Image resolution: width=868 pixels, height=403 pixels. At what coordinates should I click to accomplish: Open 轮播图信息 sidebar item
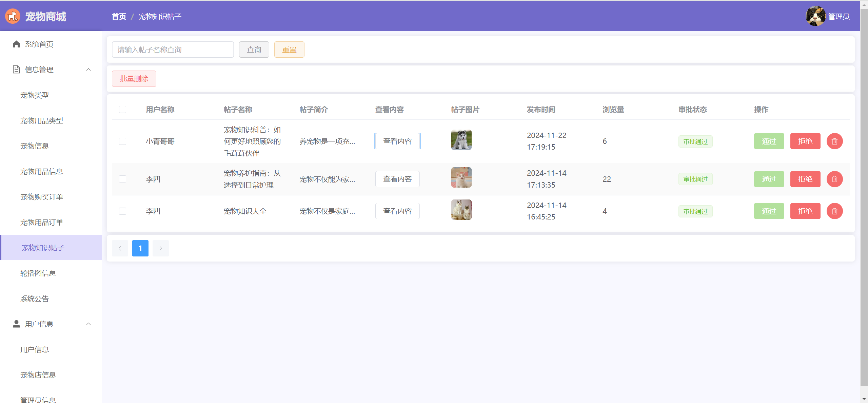(x=38, y=273)
